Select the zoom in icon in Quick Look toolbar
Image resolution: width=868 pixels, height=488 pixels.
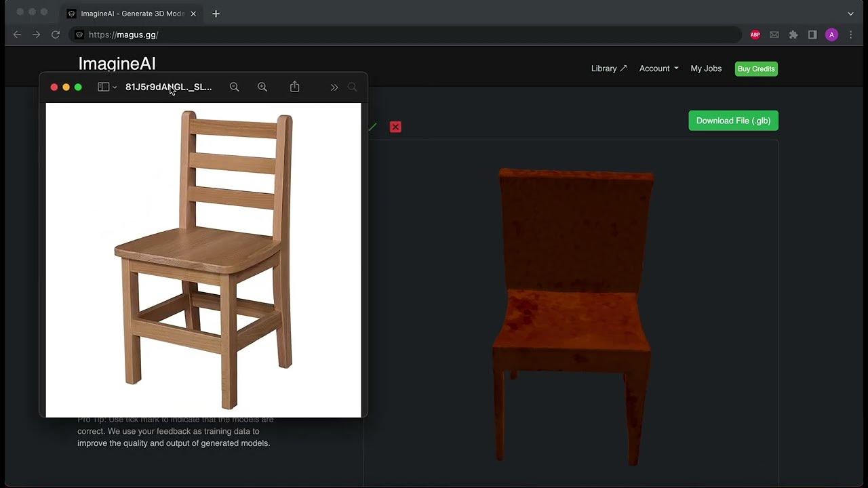coord(262,87)
